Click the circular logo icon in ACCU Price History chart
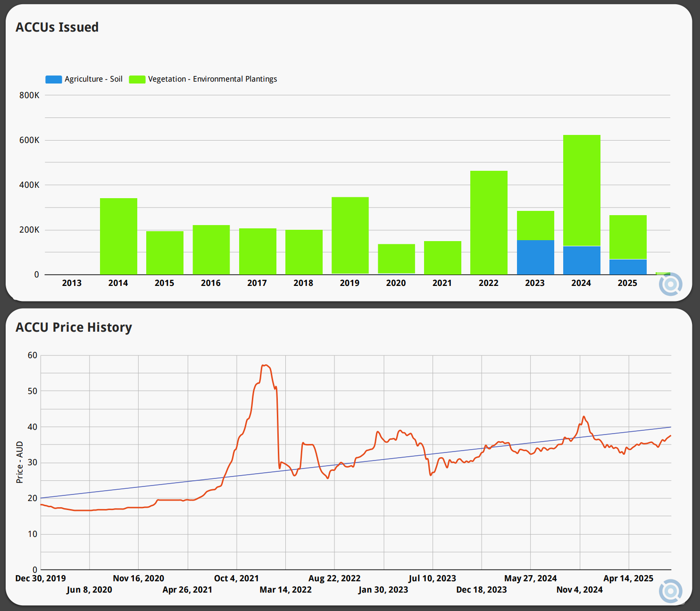The height and width of the screenshot is (611, 700). click(670, 591)
